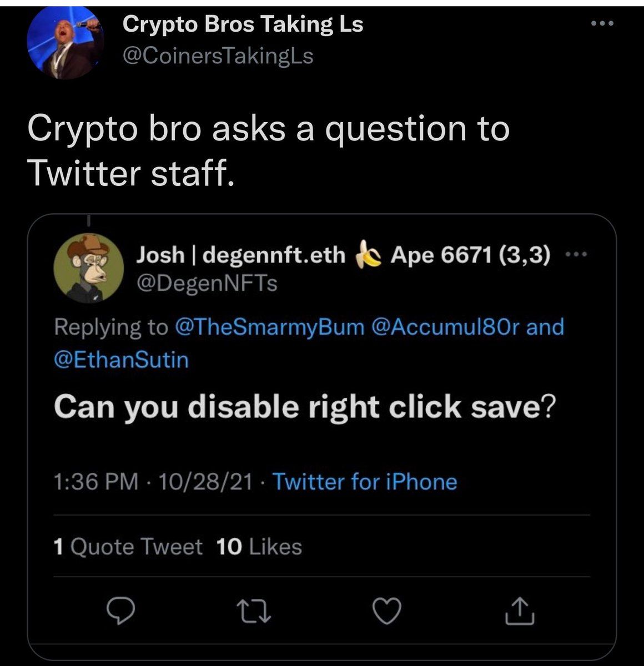
Task: Open the @EthanSutin mention link
Action: pyautogui.click(x=121, y=360)
